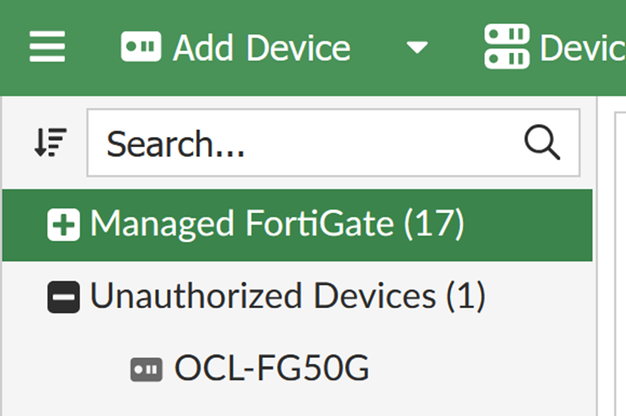Open the dropdown arrow beside Add Device
626x416 pixels.
pyautogui.click(x=418, y=48)
